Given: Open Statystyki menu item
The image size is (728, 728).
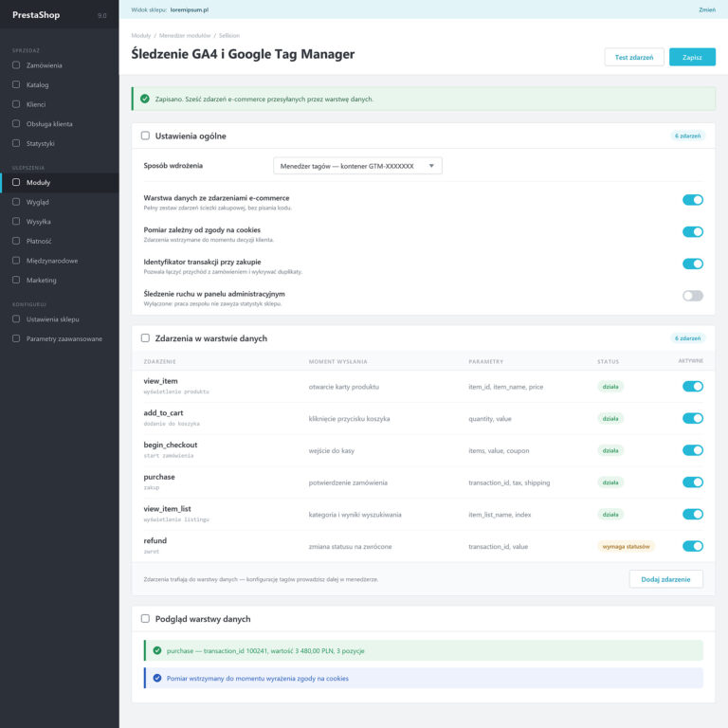Looking at the screenshot, I should (x=60, y=143).
